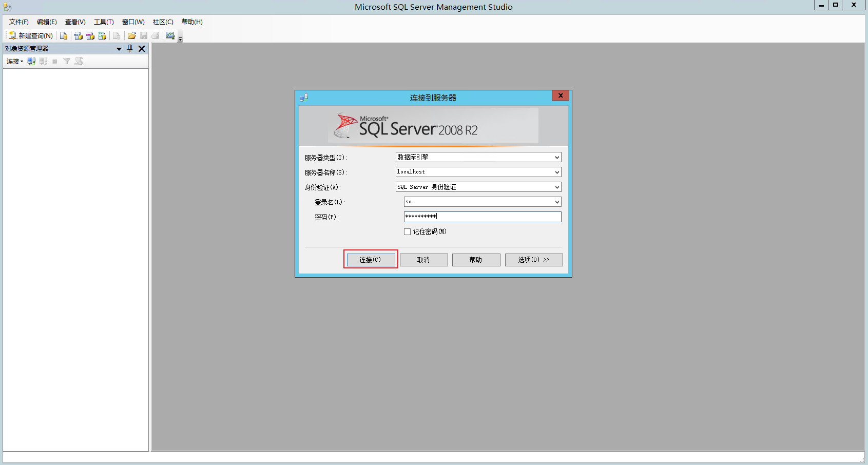The width and height of the screenshot is (868, 465).
Task: Click the 连接 connect button
Action: 370,260
